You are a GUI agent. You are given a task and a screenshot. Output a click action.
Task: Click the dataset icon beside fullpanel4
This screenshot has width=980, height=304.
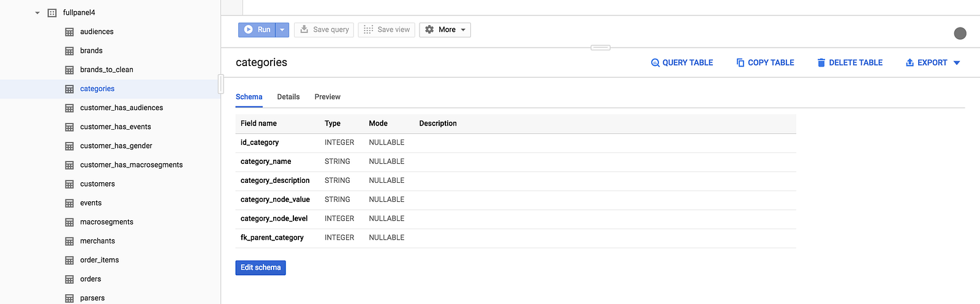click(x=52, y=13)
